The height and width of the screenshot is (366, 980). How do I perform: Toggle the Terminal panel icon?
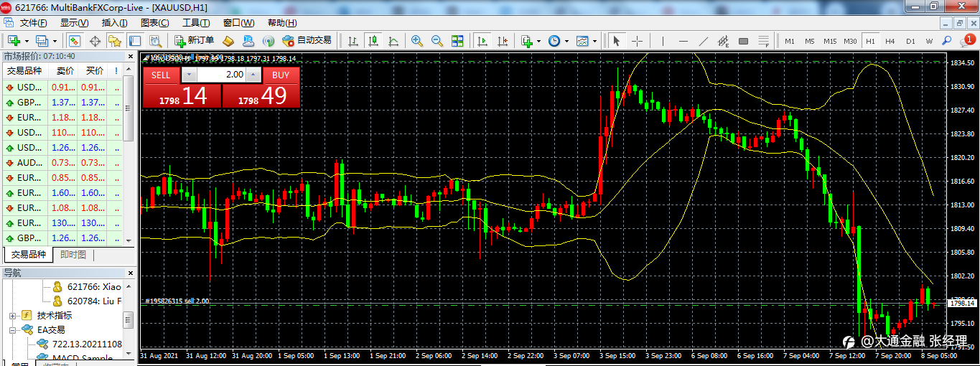[x=134, y=41]
